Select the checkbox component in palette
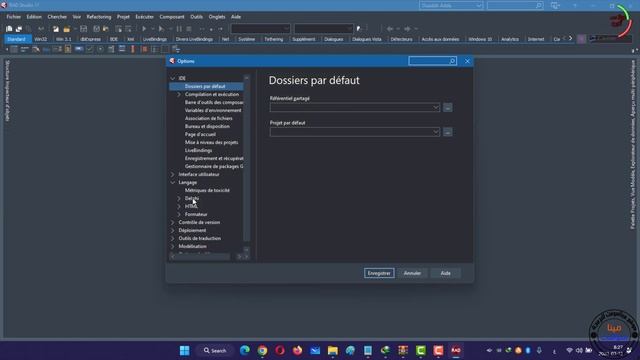The height and width of the screenshot is (360, 640). point(89,49)
